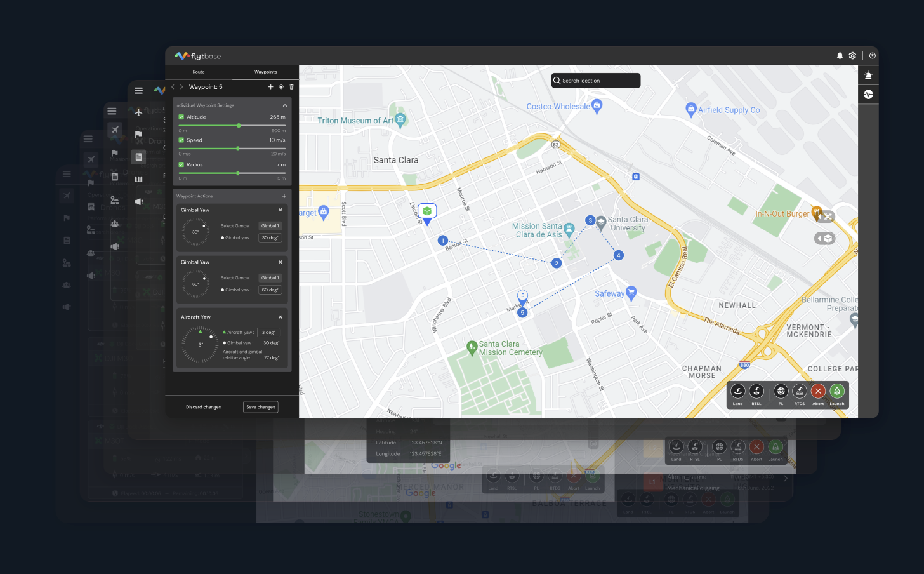Click Santa Clara Mission Cemetery pin
This screenshot has width=924, height=574.
tap(472, 347)
